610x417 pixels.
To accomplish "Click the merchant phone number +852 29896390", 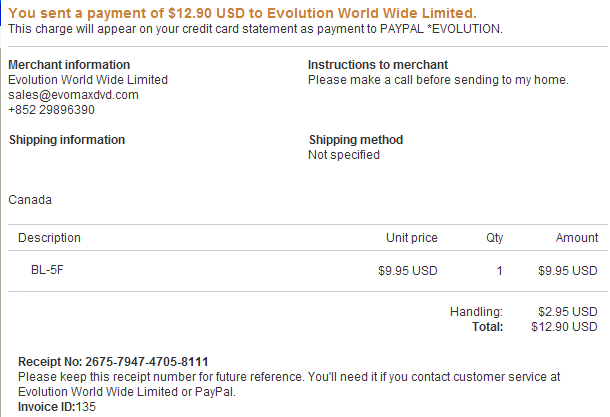I will click(x=52, y=110).
